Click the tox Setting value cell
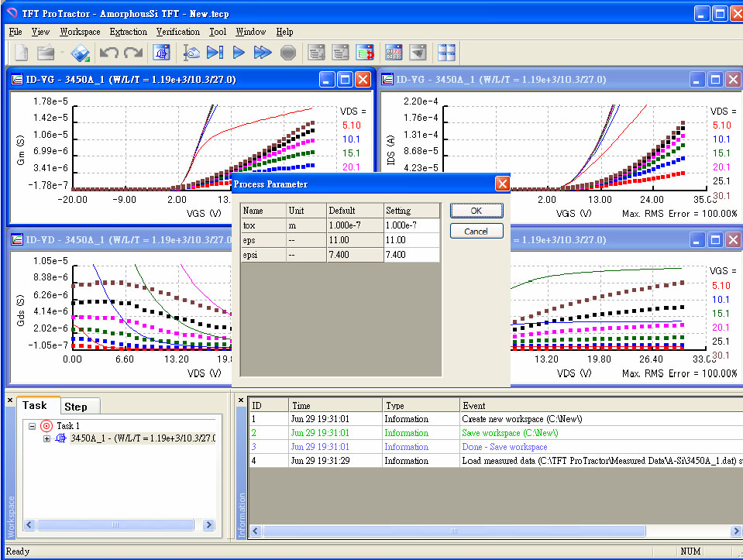This screenshot has height=560, width=743. point(412,225)
